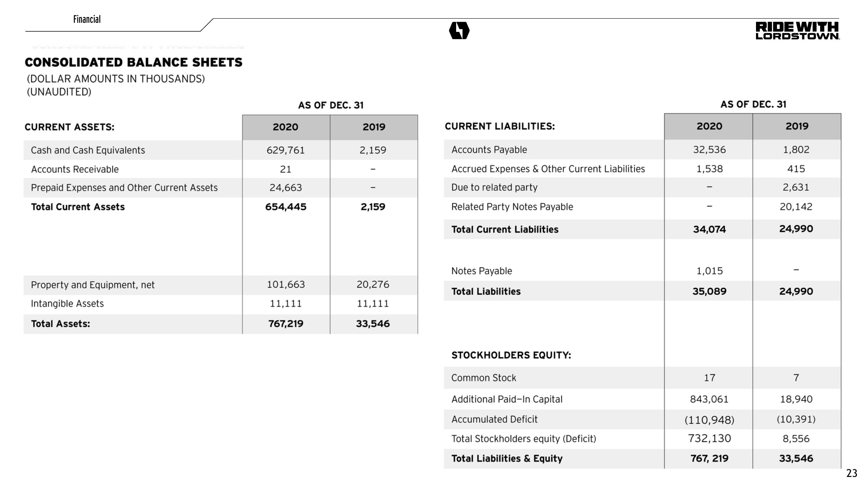Click the 'Cash and Cash Equivalents' row label
868x488 pixels.
[x=88, y=150]
